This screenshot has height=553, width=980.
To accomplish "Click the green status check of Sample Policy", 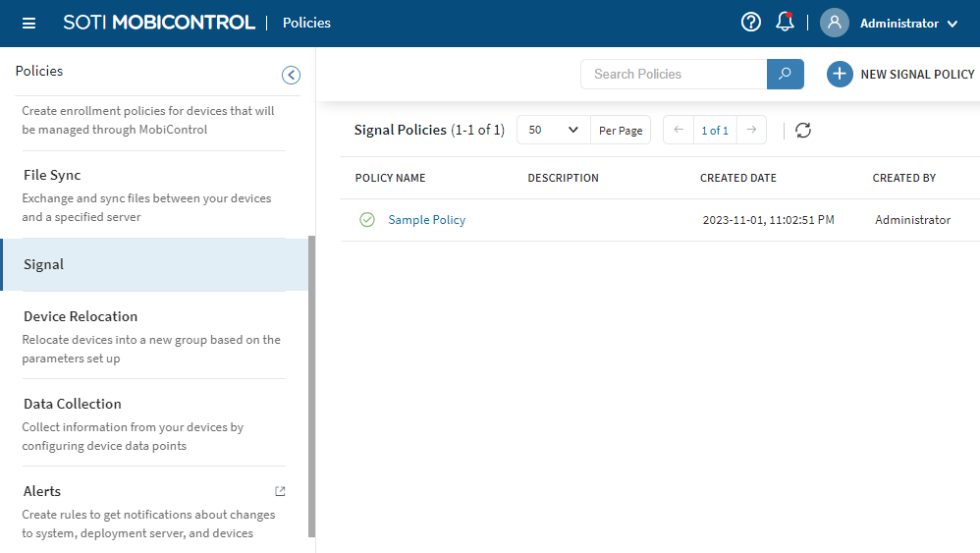I will (x=367, y=220).
